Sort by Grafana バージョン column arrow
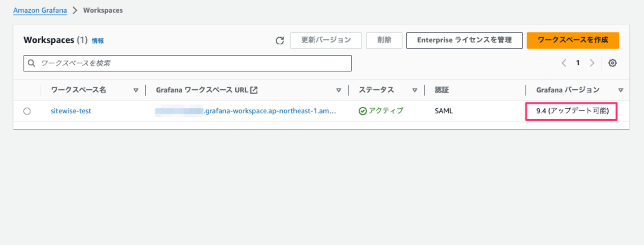 (621, 90)
